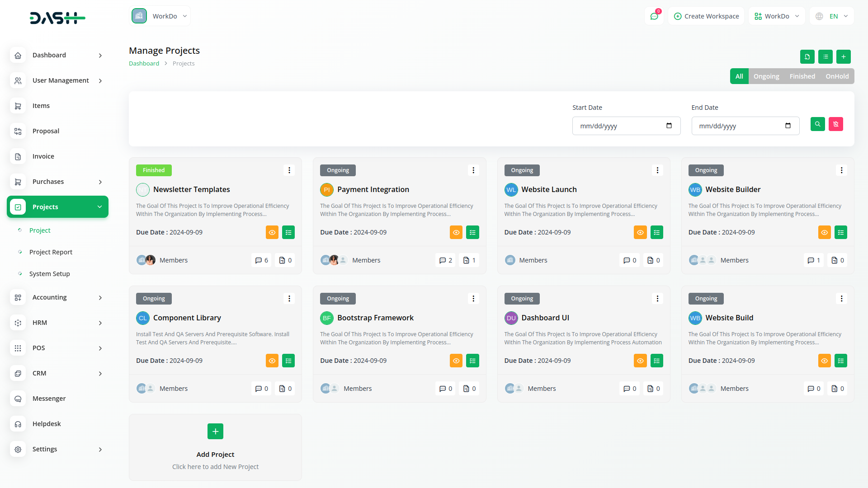This screenshot has width=868, height=488.
Task: Open the WorkDo workspace selector dropdown
Action: (x=160, y=15)
